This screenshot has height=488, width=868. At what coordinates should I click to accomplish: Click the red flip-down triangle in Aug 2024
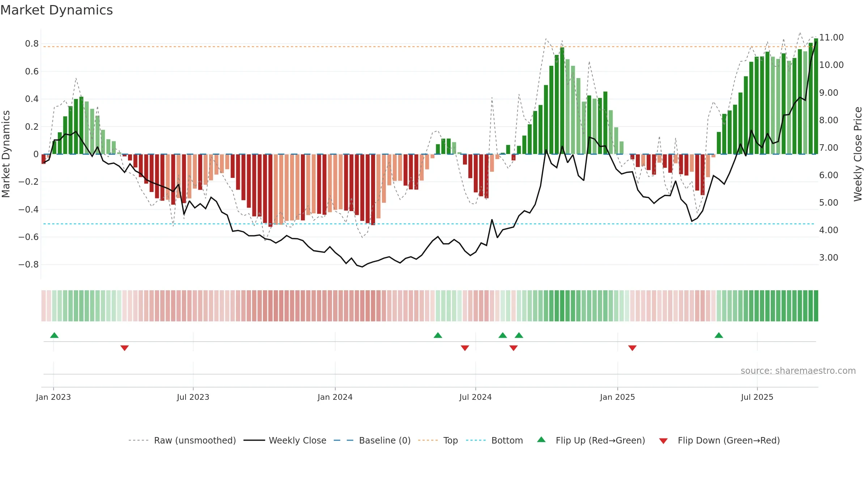(x=514, y=348)
